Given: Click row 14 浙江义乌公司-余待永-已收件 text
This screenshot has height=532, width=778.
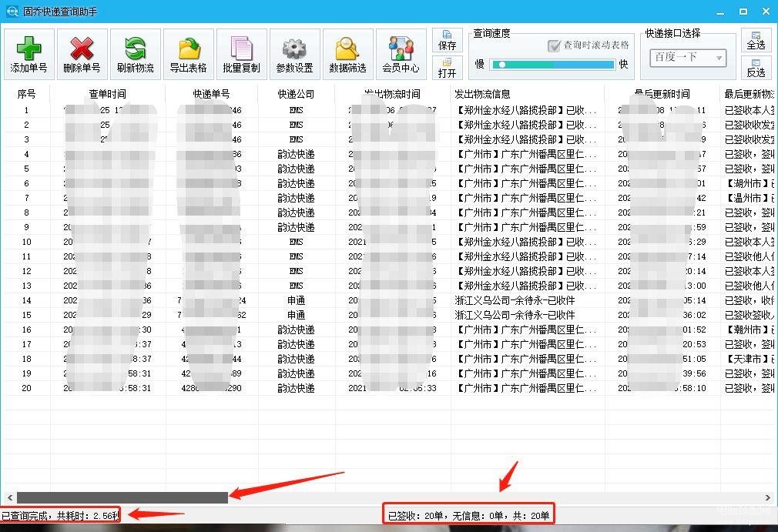Looking at the screenshot, I should [515, 300].
